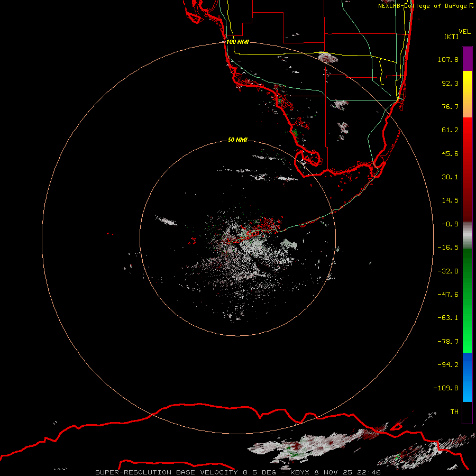Image resolution: width=476 pixels, height=476 pixels.
Task: Pick the gray near-zero segment of color bar
Action: click(467, 234)
